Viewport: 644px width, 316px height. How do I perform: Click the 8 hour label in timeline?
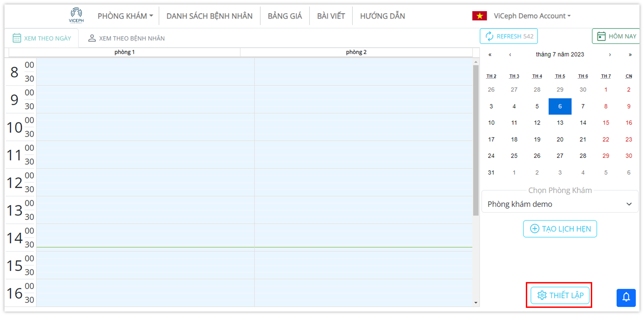14,72
